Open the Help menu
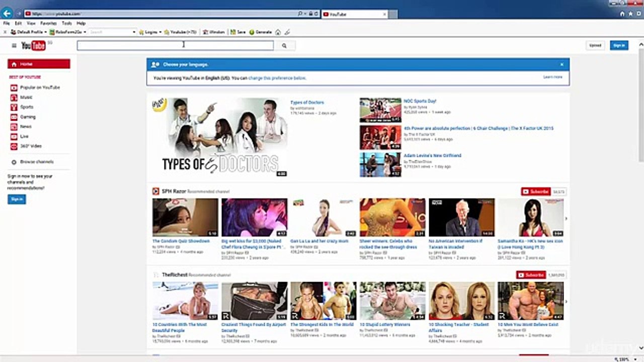The image size is (644, 362). [x=81, y=23]
